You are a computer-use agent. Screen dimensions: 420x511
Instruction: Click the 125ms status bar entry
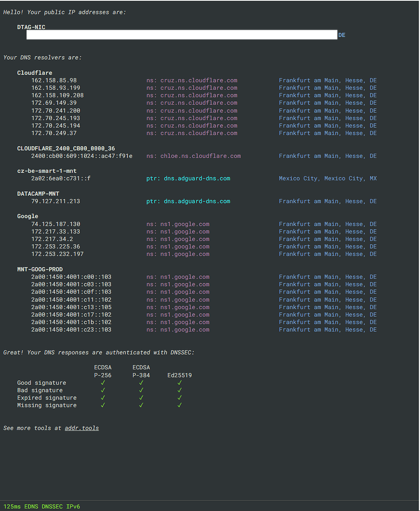point(12,506)
